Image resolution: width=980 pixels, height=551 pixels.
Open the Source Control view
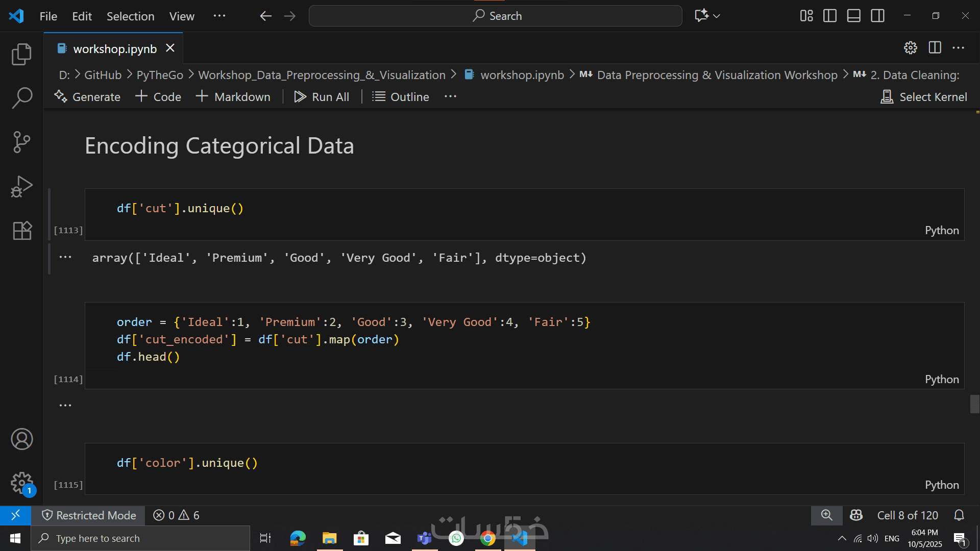click(x=21, y=142)
